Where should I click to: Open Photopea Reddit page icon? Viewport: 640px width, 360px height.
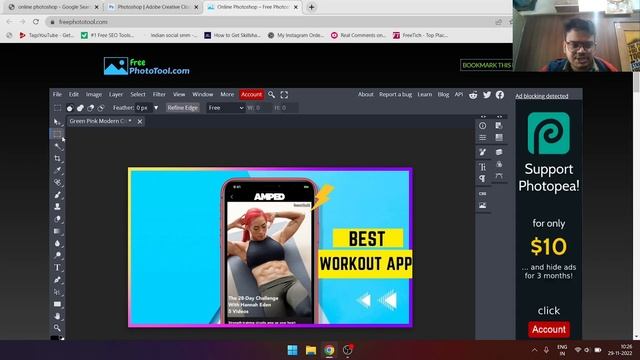[x=473, y=95]
